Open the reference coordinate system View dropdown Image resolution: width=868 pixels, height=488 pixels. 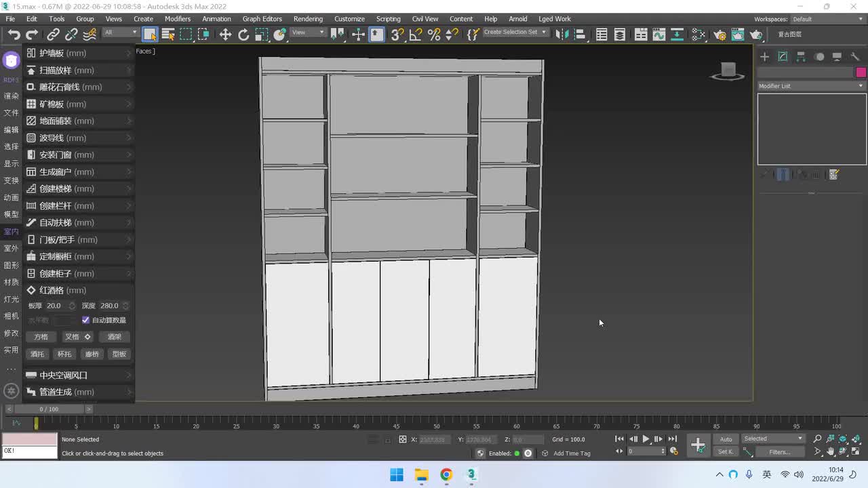[309, 33]
